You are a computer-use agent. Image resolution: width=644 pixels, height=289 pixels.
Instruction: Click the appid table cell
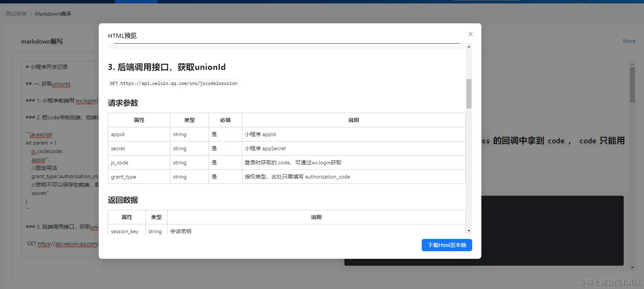139,134
